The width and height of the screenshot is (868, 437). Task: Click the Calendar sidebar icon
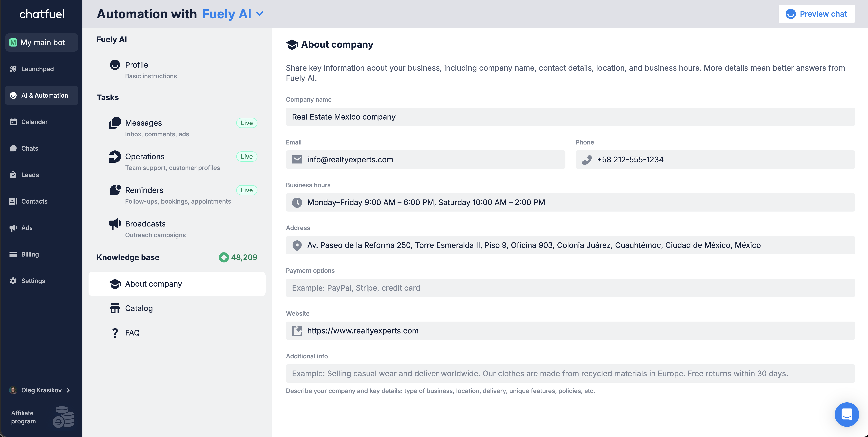click(x=13, y=122)
